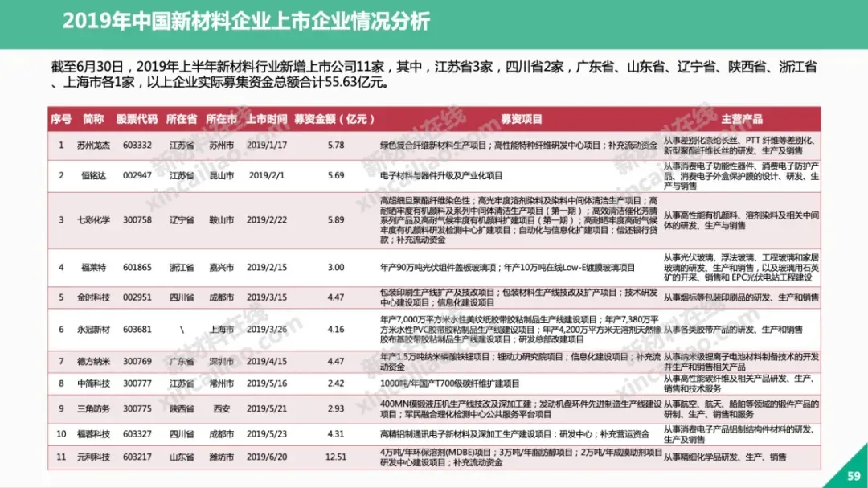
Task: Select the 简称 column header
Action: click(93, 119)
